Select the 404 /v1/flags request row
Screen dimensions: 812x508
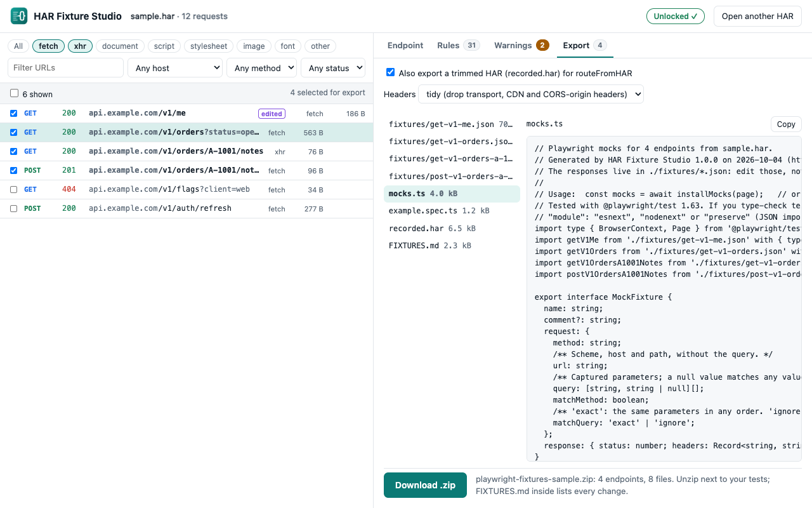coord(187,189)
